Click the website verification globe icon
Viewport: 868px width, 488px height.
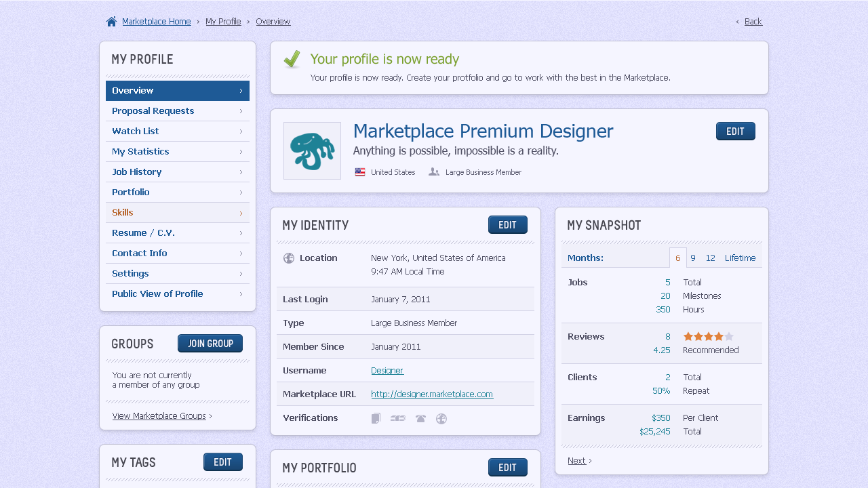(441, 418)
